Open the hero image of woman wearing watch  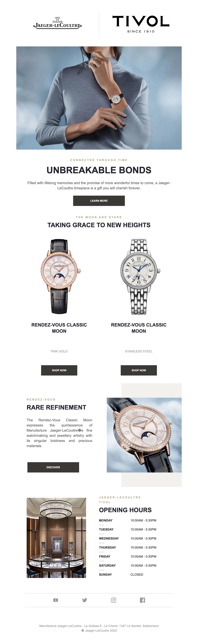pos(99,98)
